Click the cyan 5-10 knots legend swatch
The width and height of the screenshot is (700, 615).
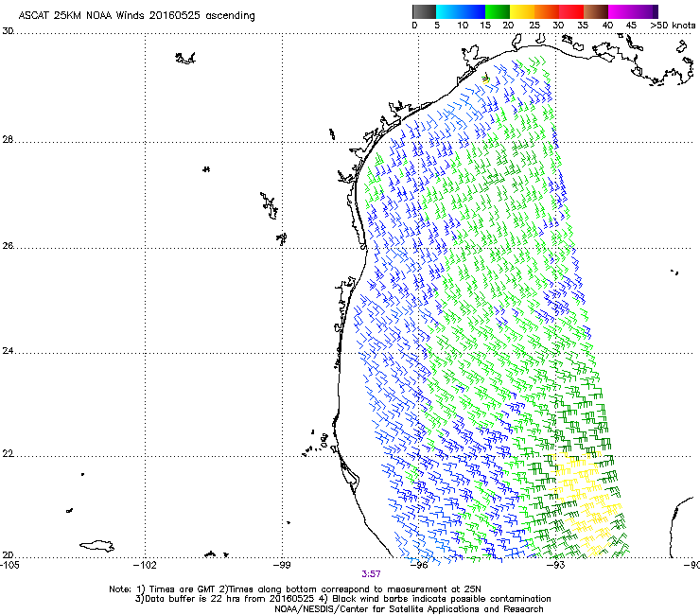[447, 11]
